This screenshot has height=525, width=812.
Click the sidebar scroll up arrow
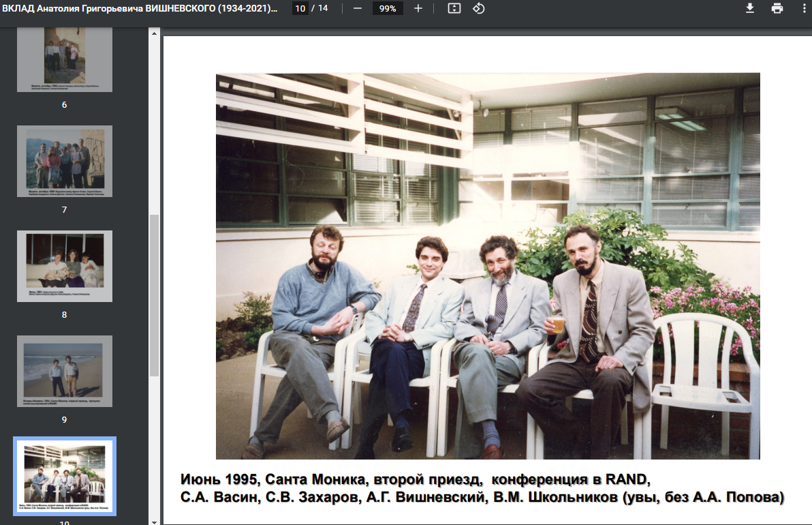coord(154,32)
